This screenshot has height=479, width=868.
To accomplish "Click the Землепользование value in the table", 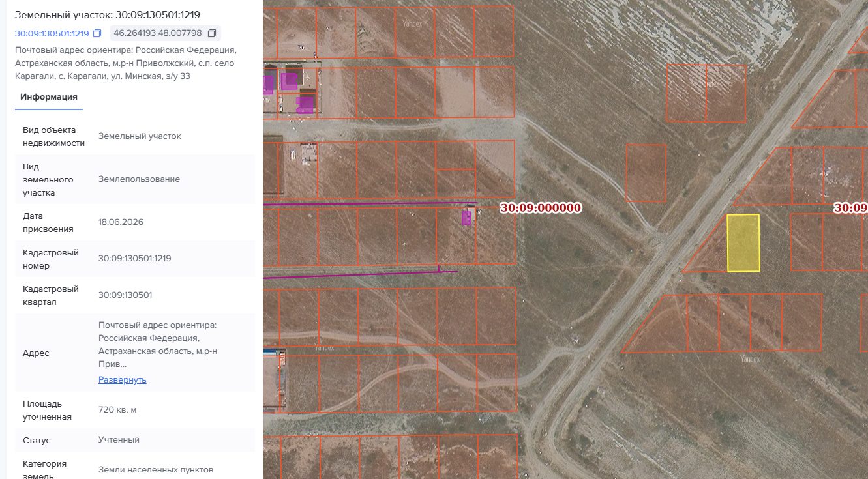I will click(139, 179).
